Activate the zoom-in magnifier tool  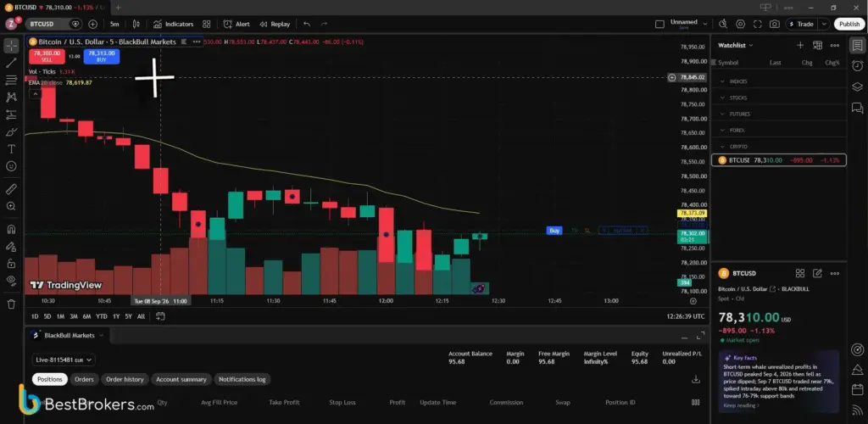11,206
